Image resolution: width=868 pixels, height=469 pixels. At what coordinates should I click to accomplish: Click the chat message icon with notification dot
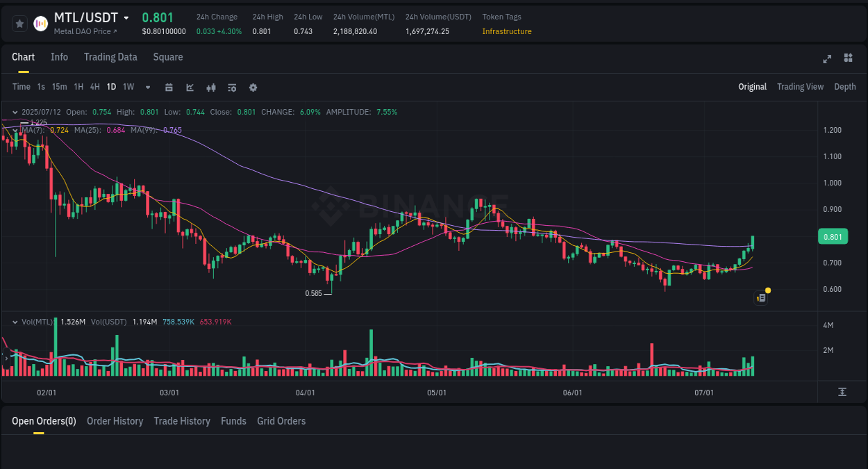760,297
